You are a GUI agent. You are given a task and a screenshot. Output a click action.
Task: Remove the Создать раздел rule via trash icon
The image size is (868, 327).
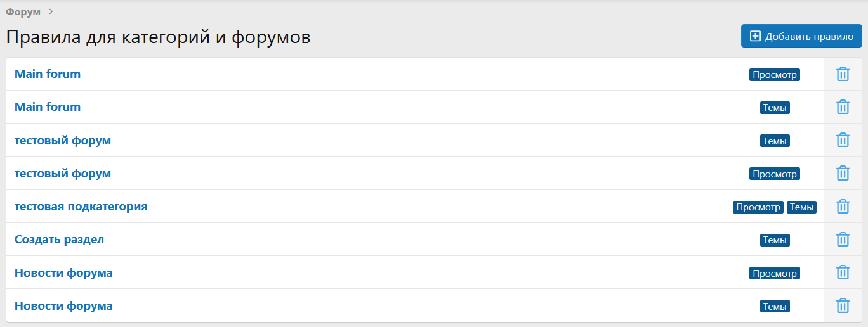click(843, 240)
